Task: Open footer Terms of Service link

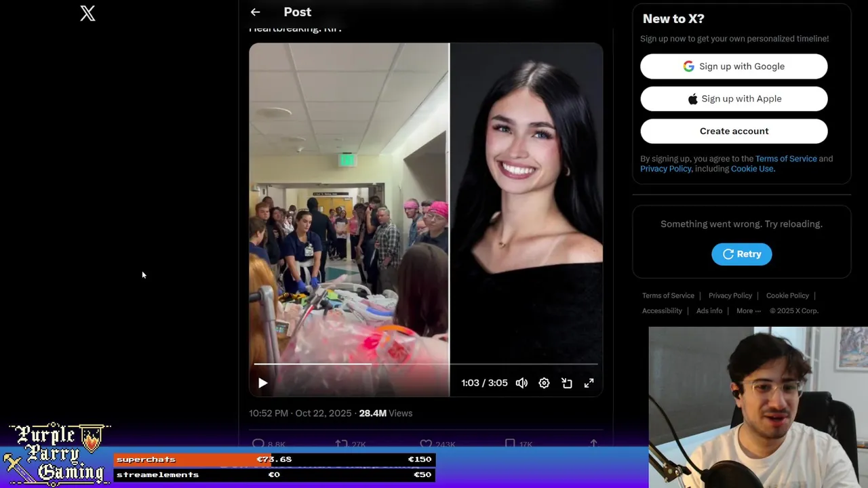Action: 668,296
